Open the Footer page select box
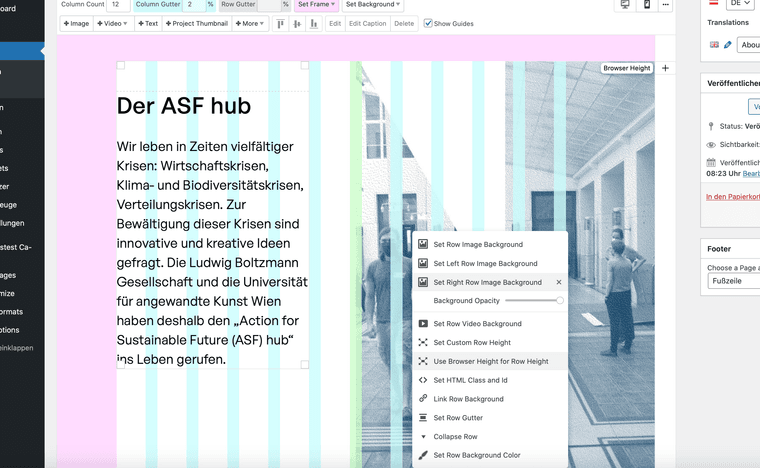 pos(733,282)
